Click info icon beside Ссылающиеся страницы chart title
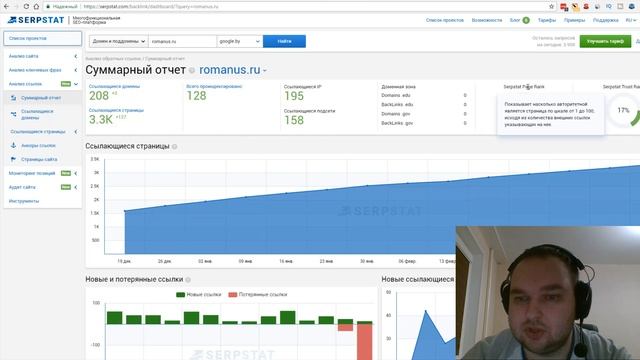Viewport: 640px width, 360px height. [174, 147]
